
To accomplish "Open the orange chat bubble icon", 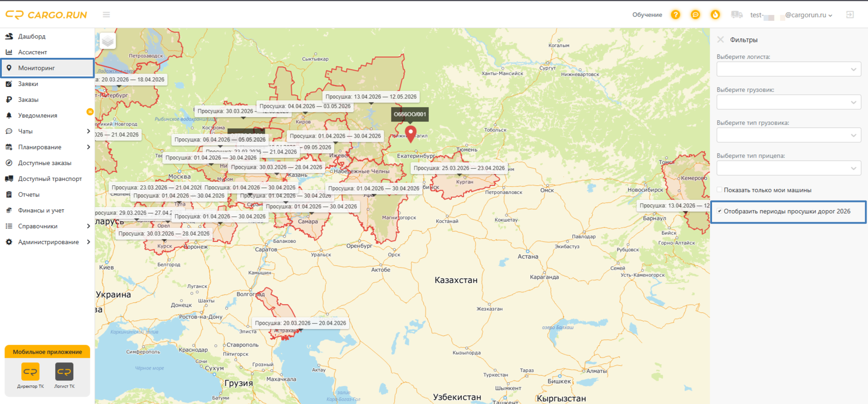I will click(695, 15).
